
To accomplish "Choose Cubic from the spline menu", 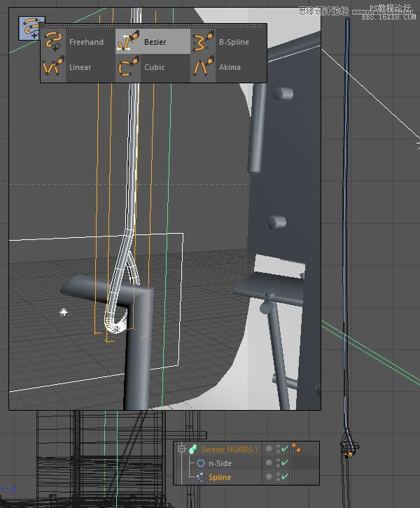I will click(154, 67).
